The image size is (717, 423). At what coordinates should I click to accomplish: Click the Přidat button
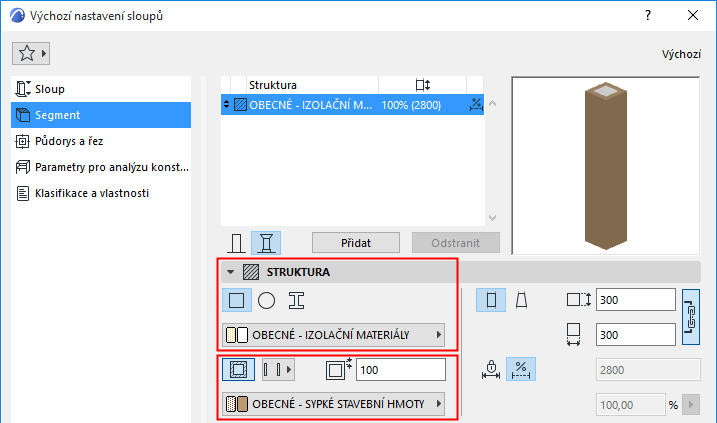356,243
